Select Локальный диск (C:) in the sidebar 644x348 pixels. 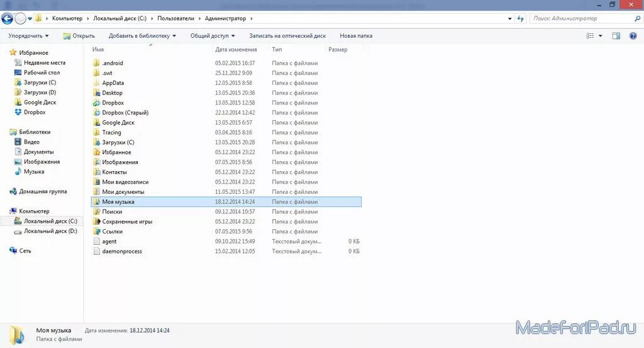[45, 221]
